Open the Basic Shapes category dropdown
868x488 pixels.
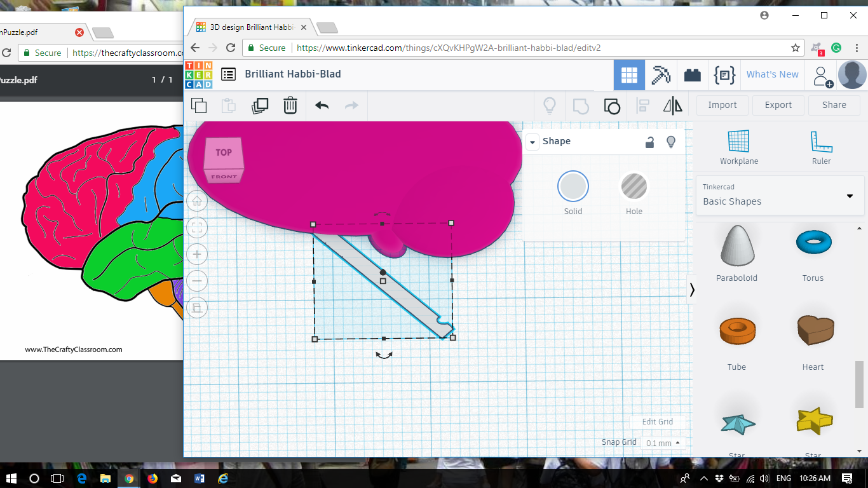[x=780, y=195]
